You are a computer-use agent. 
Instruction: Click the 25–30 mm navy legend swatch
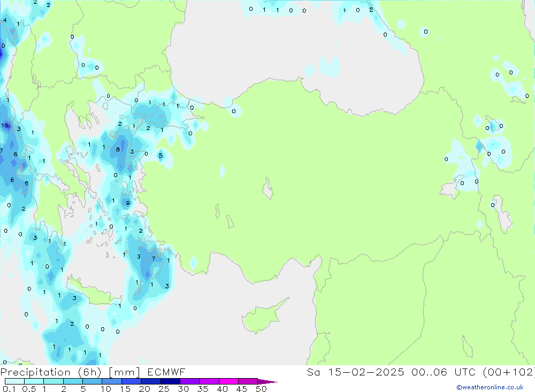(x=170, y=381)
